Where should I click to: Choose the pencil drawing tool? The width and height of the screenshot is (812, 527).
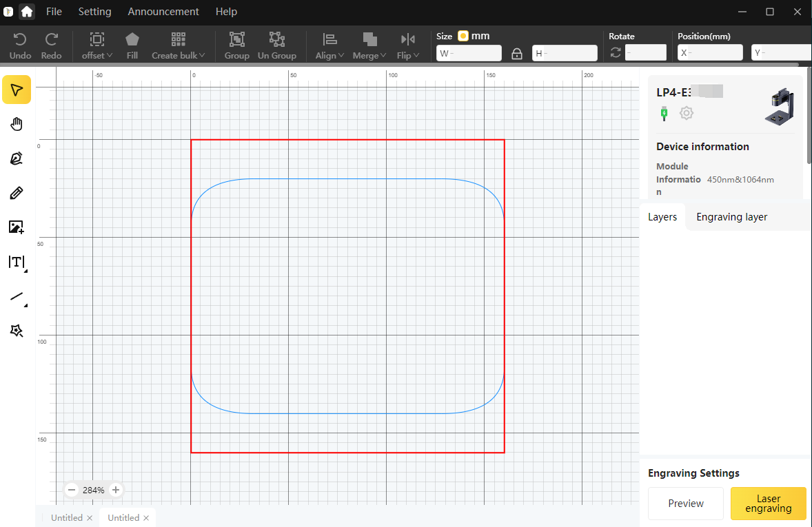click(x=17, y=193)
